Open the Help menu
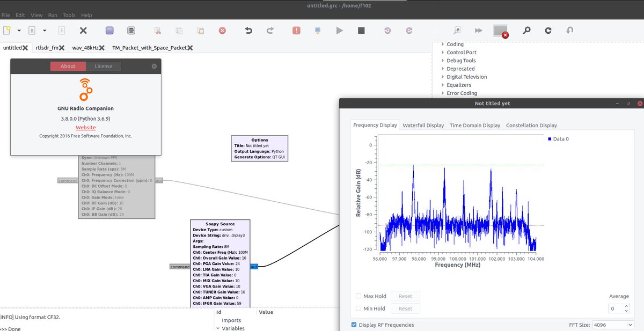644x331 pixels. pyautogui.click(x=86, y=15)
